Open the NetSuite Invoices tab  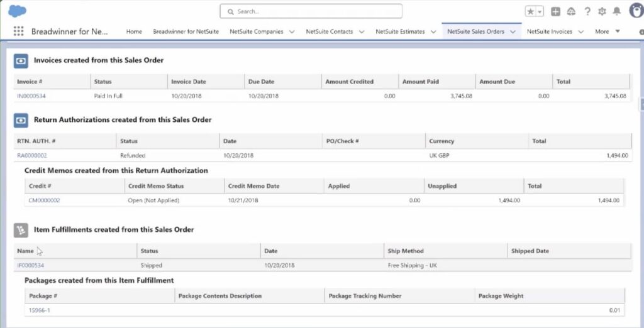point(550,31)
